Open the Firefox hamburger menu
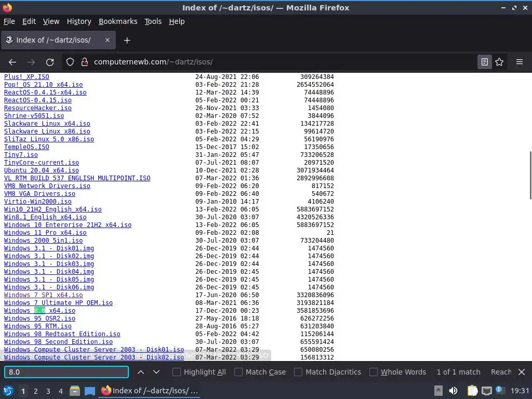This screenshot has width=532, height=399. tap(520, 62)
